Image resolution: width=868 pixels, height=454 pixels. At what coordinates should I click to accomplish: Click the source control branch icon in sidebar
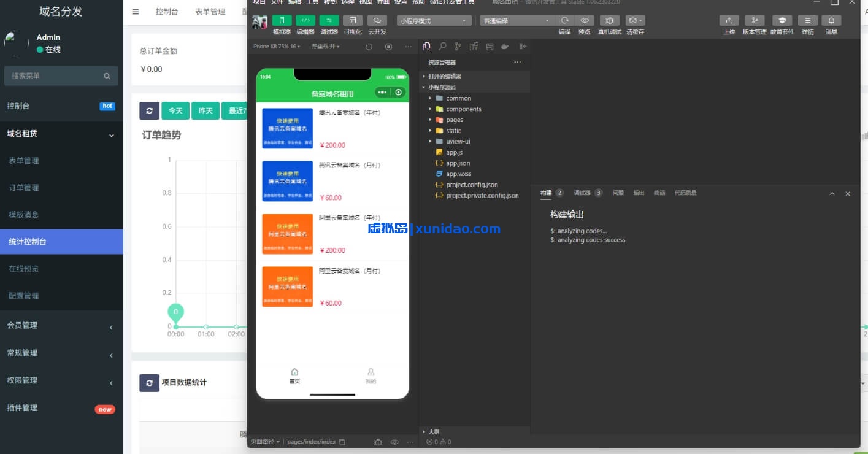pyautogui.click(x=458, y=47)
